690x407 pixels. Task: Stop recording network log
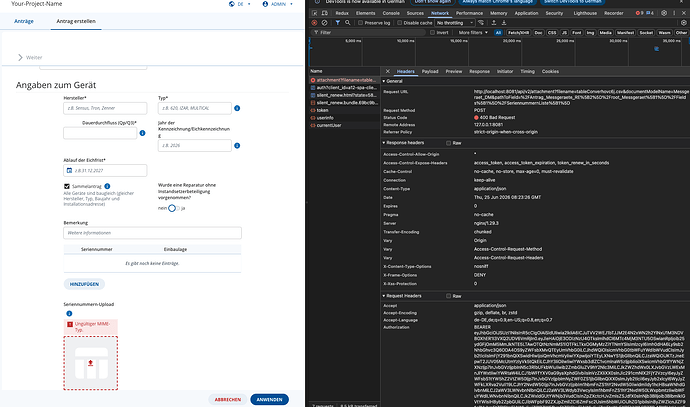click(314, 23)
